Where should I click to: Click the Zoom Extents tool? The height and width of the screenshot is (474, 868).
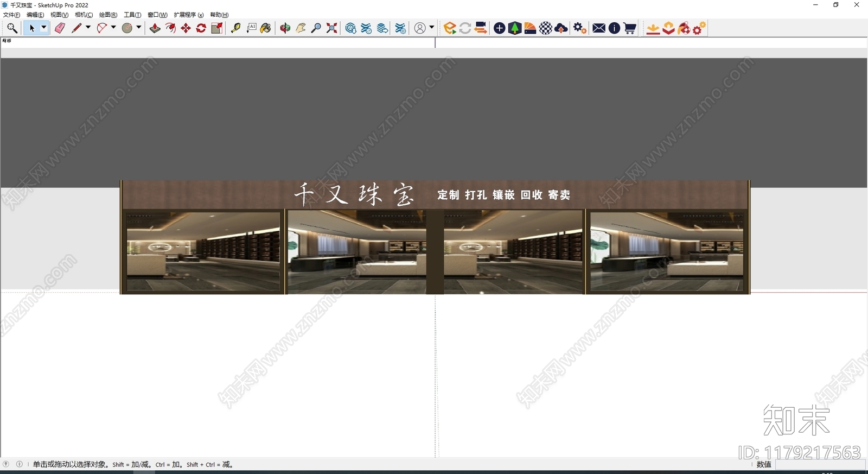click(x=331, y=28)
